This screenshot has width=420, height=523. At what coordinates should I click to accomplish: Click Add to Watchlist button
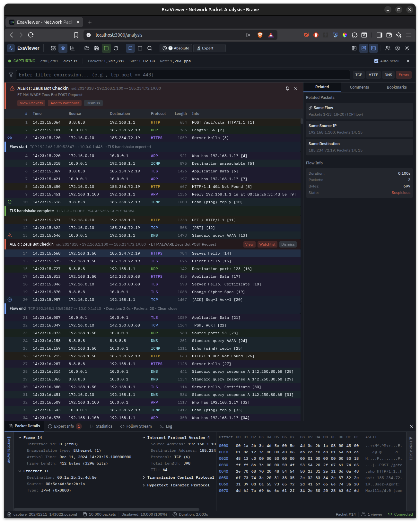[65, 103]
